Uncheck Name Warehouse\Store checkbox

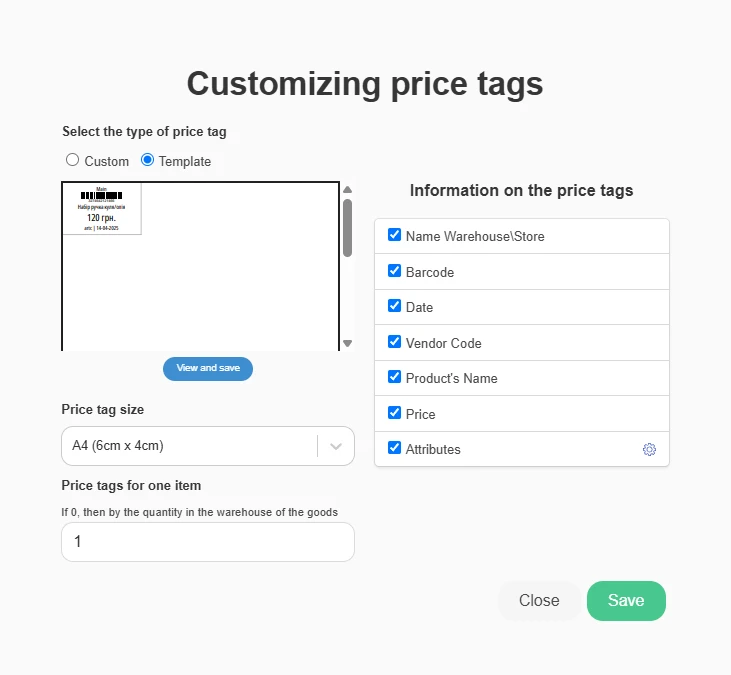[394, 234]
